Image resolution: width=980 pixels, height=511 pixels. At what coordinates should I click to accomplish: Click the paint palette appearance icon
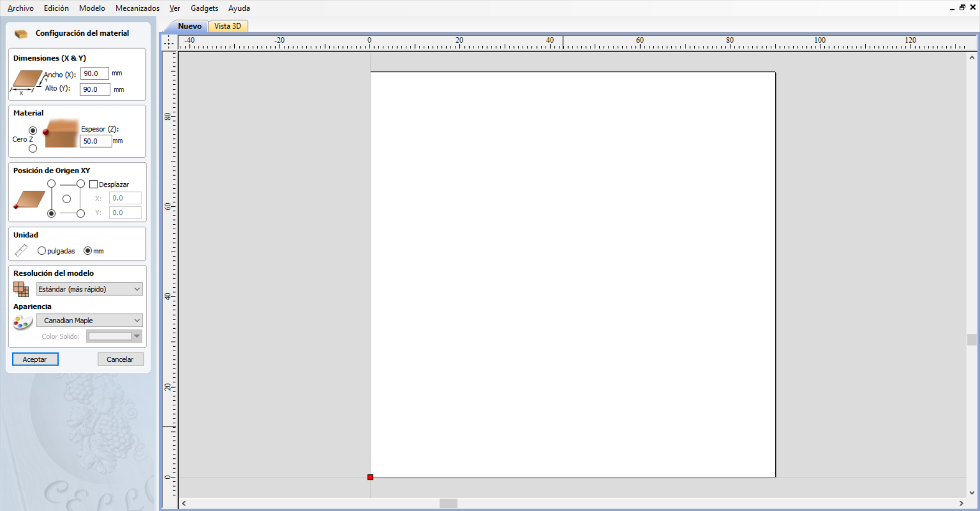click(22, 323)
